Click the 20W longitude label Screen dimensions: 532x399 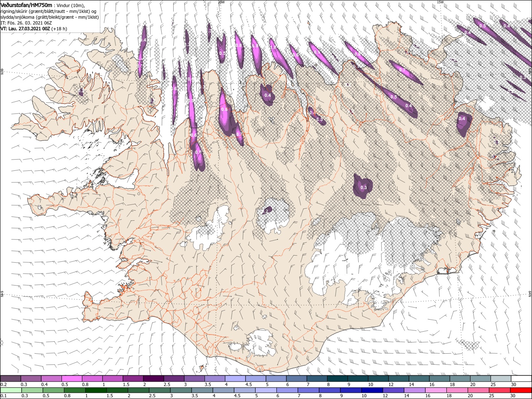coord(221,2)
